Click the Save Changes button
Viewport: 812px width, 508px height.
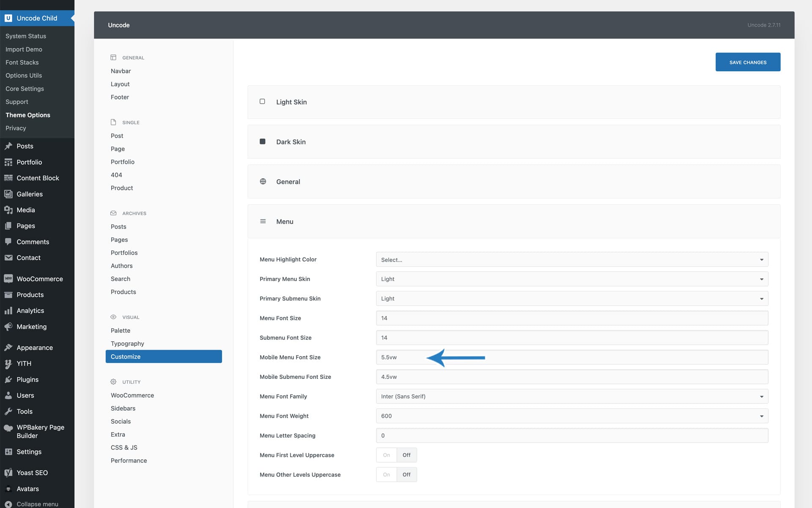click(747, 62)
